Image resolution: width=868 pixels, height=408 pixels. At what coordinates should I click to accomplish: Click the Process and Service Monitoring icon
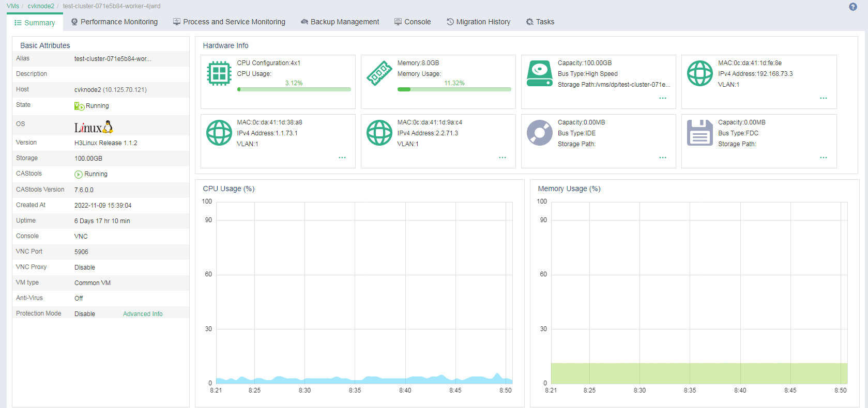click(x=177, y=22)
